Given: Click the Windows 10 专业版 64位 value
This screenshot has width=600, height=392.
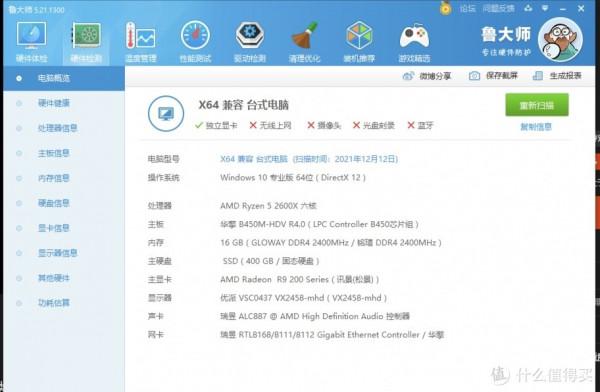Looking at the screenshot, I should pos(293,178).
